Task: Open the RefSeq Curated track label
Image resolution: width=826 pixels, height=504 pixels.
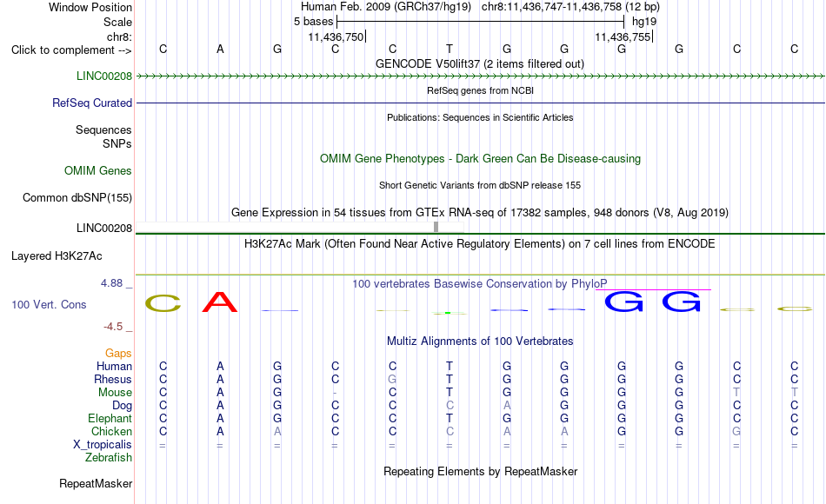Action: click(x=92, y=103)
